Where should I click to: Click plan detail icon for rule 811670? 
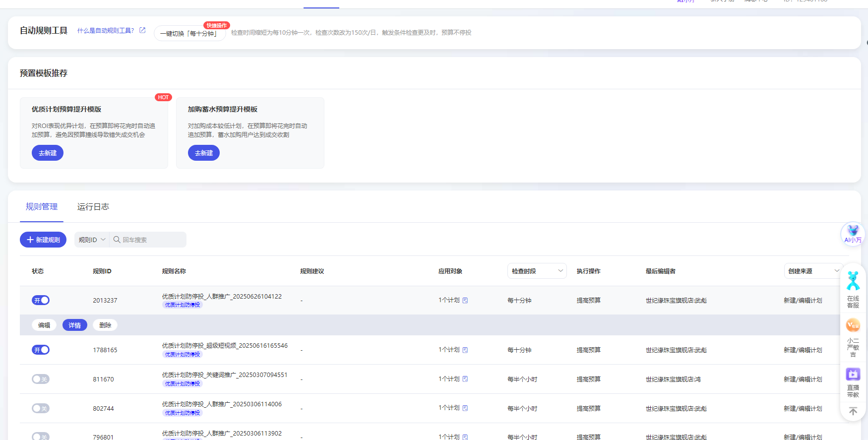coord(465,379)
